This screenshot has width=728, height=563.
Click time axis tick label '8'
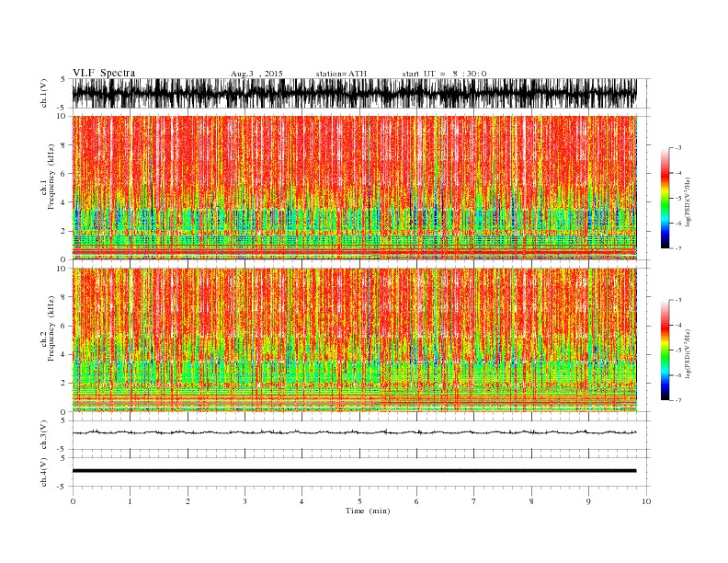coord(531,501)
